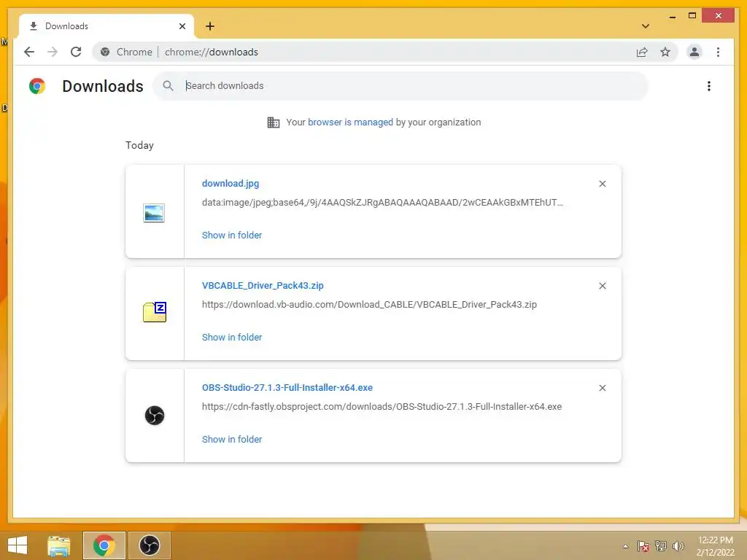The height and width of the screenshot is (560, 747).
Task: Click the Today date heading
Action: tap(139, 145)
